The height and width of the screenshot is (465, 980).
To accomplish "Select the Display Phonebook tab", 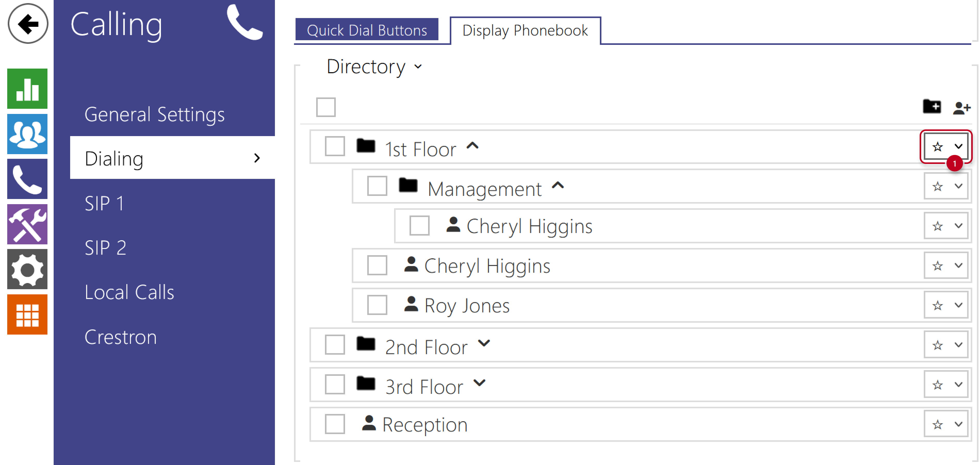I will pos(525,30).
